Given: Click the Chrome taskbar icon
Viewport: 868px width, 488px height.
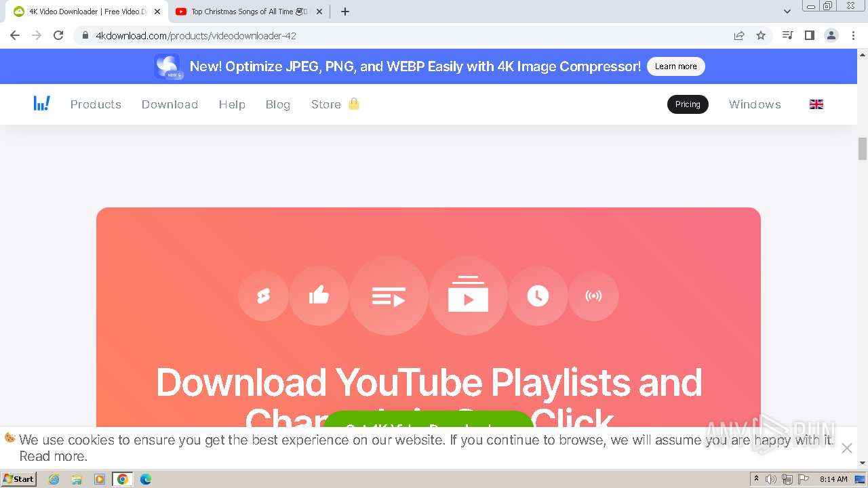Looking at the screenshot, I should 123,479.
